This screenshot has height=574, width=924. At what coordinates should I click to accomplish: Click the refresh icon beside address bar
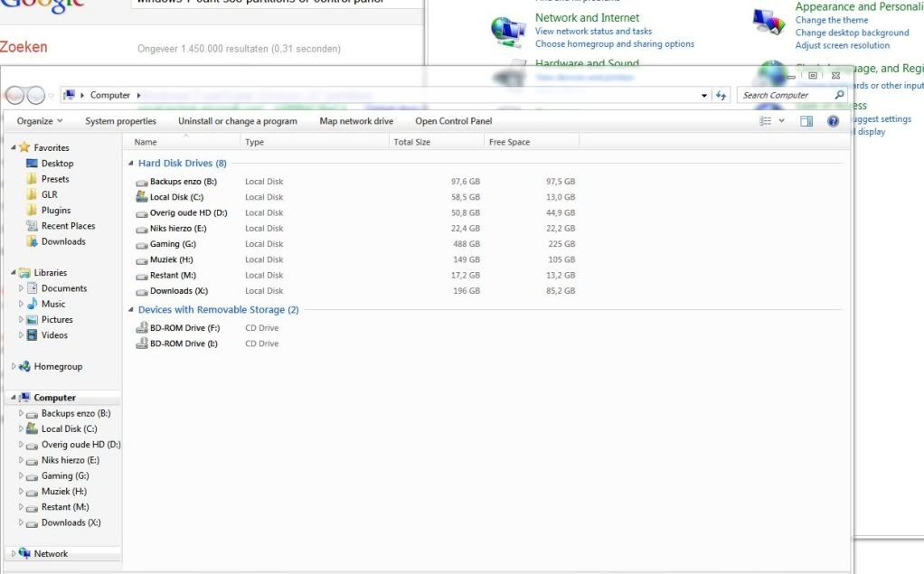pyautogui.click(x=721, y=95)
